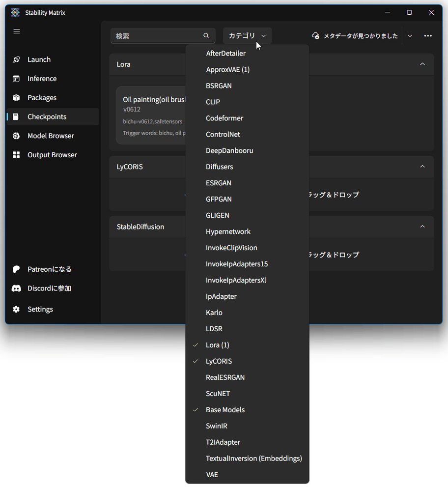Viewport: 448px width, 487px height.
Task: Choose InvokeIpAdaptersXl entry
Action: 247,280
